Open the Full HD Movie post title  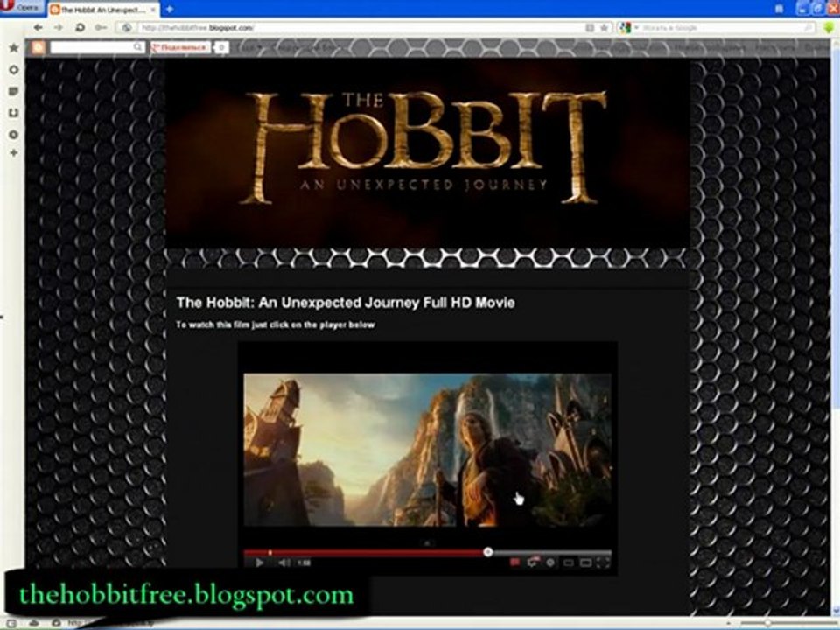346,303
